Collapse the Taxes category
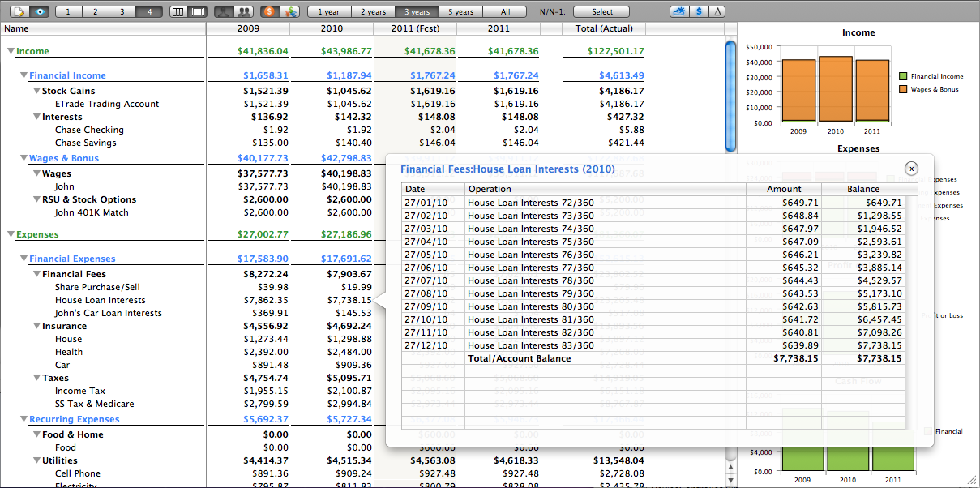980x488 pixels. click(37, 378)
